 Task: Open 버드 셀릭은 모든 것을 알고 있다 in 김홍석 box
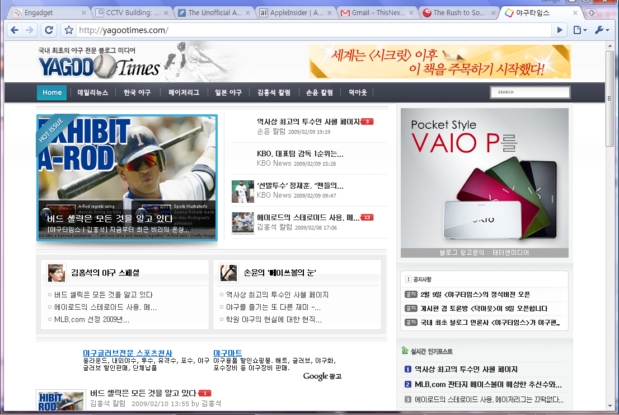(x=103, y=295)
